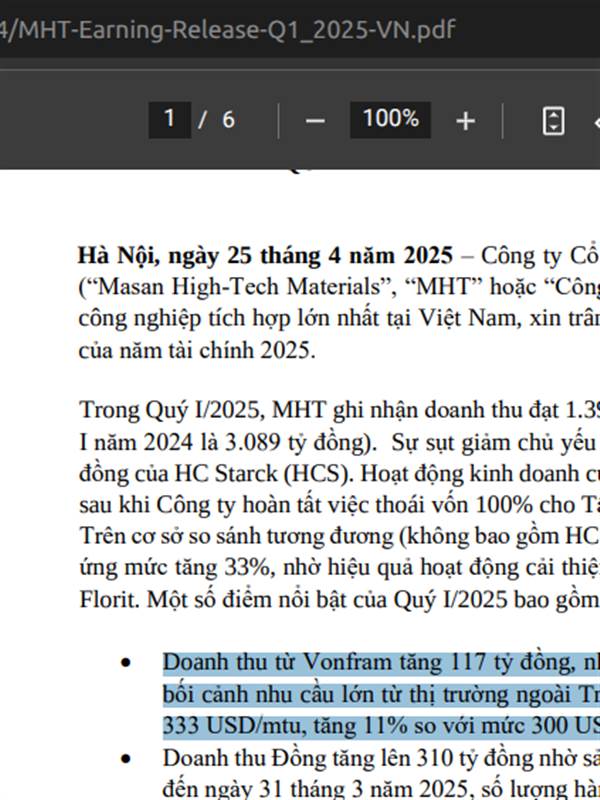Click the zoom in plus button

pyautogui.click(x=465, y=121)
